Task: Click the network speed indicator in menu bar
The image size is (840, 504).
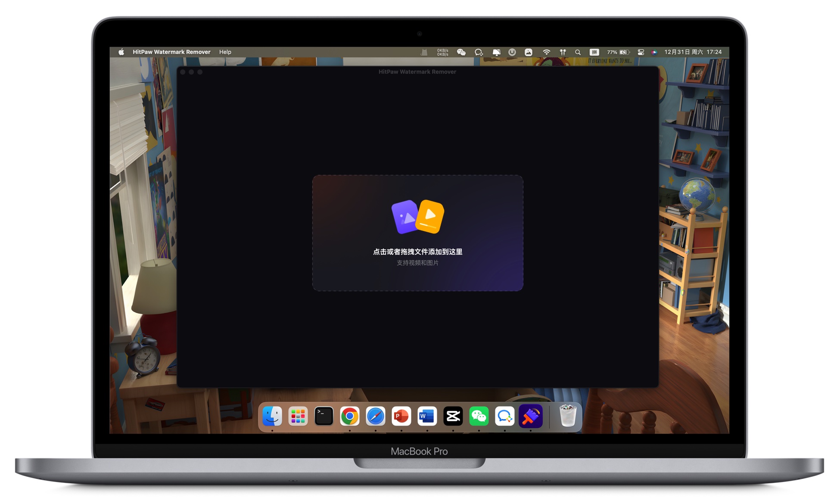Action: (x=442, y=52)
